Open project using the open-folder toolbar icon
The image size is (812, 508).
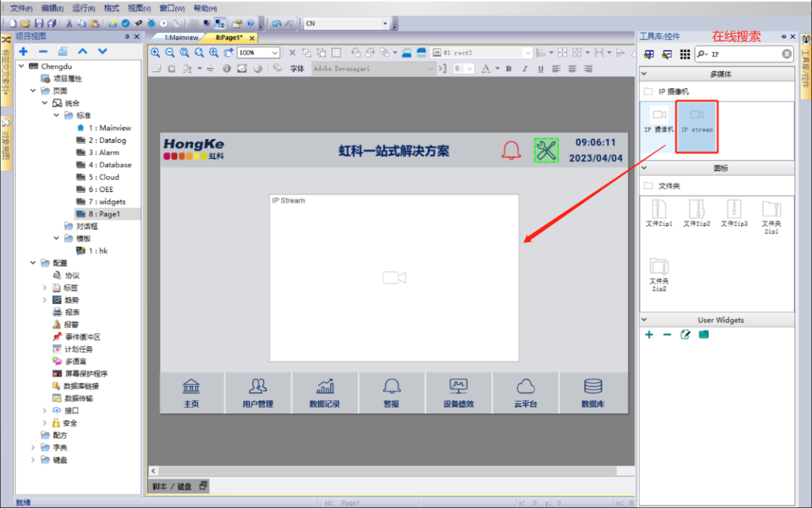point(26,23)
